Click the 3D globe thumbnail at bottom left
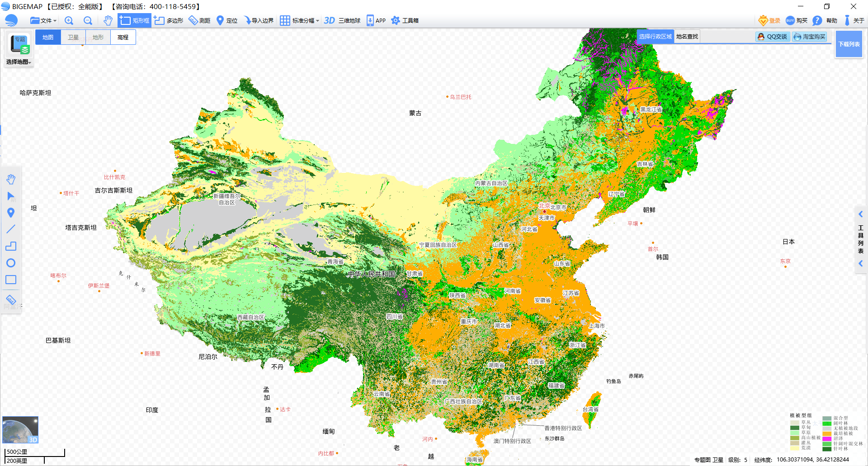868x466 pixels. coord(20,430)
